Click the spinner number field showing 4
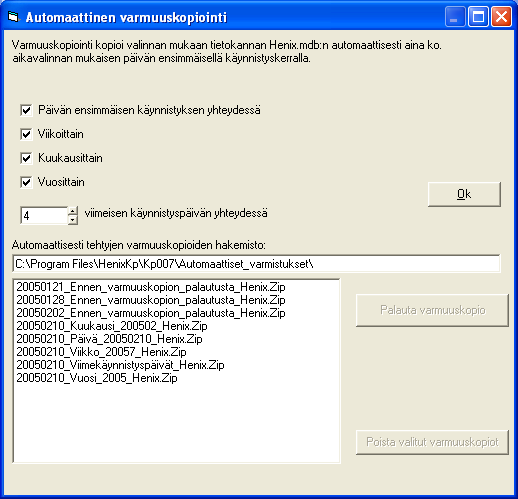Image resolution: width=518 pixels, height=499 pixels. [44, 216]
